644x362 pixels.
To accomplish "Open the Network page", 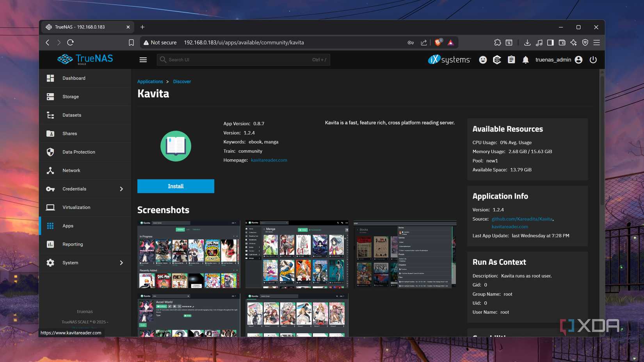I will pyautogui.click(x=85, y=170).
